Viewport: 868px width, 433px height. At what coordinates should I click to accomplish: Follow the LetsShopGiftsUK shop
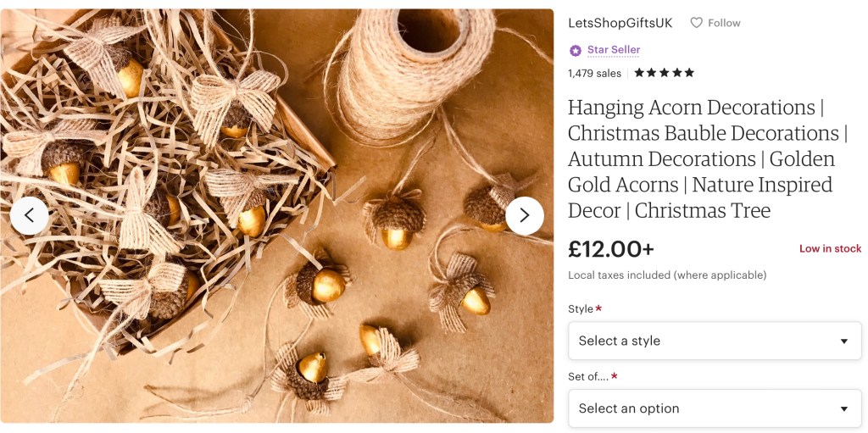pyautogui.click(x=724, y=23)
